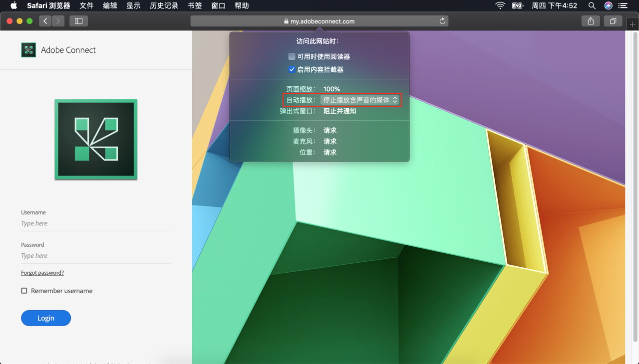The height and width of the screenshot is (364, 639).
Task: Open Spotlight search icon
Action: pyautogui.click(x=592, y=5)
